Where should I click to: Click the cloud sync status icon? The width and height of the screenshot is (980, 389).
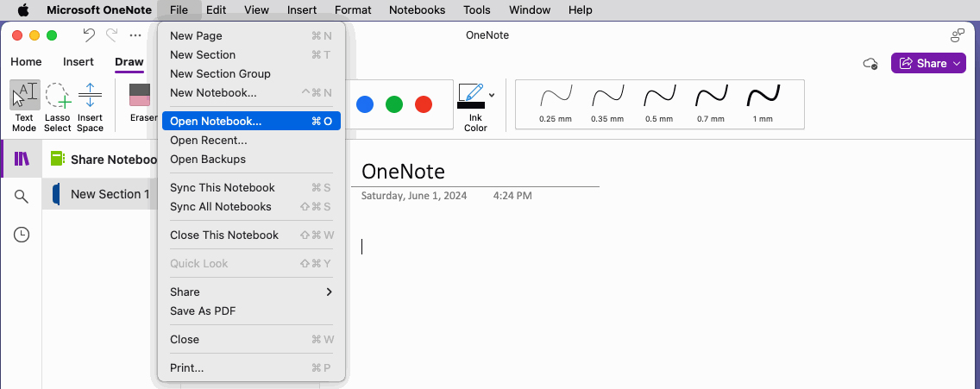(x=870, y=63)
